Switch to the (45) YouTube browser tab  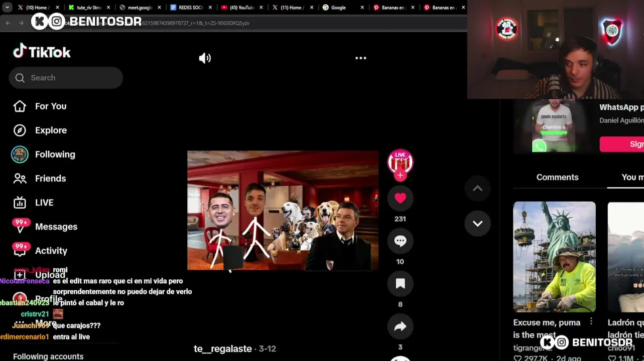coord(241,8)
